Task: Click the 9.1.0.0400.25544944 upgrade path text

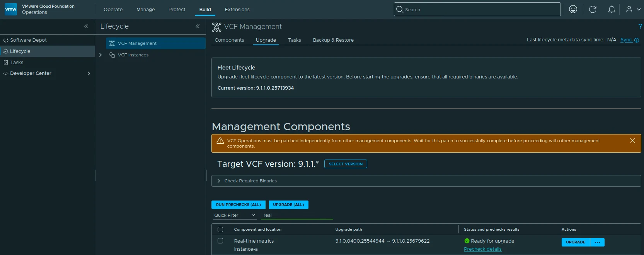Action: pyautogui.click(x=360, y=241)
